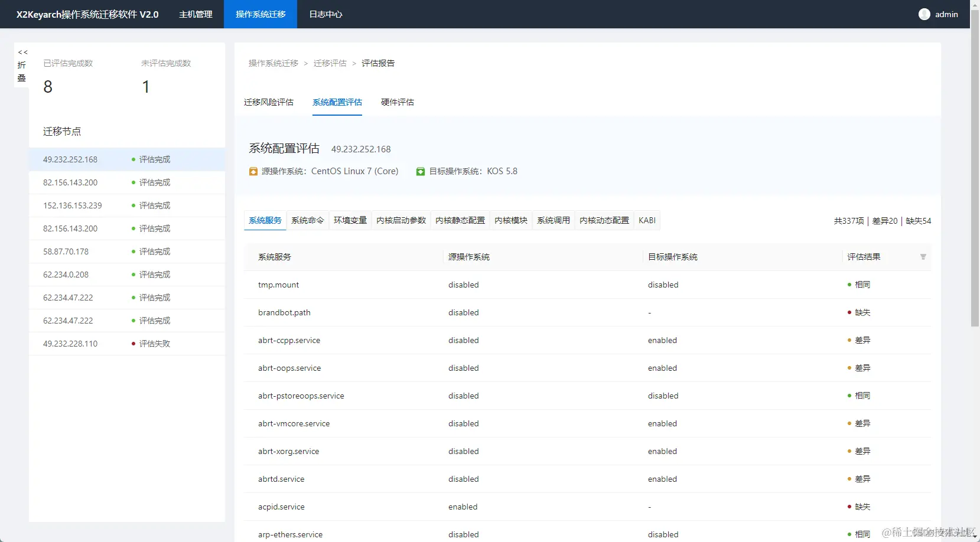
Task: Click the 相同 result for tmp.mount
Action: [x=862, y=285]
